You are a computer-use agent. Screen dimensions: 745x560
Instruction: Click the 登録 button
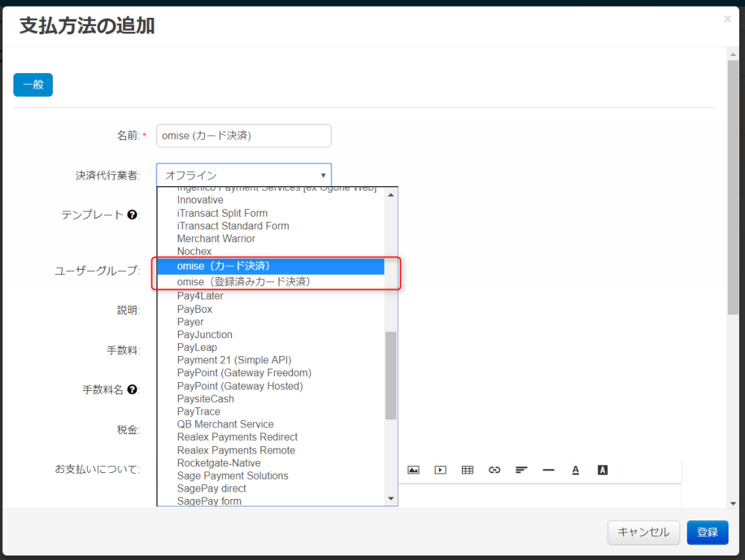(708, 532)
